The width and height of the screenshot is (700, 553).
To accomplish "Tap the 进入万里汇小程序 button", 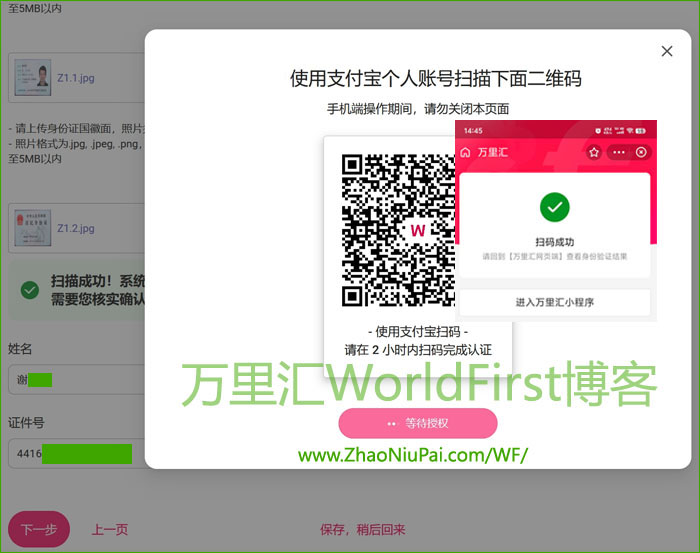I will tap(554, 303).
